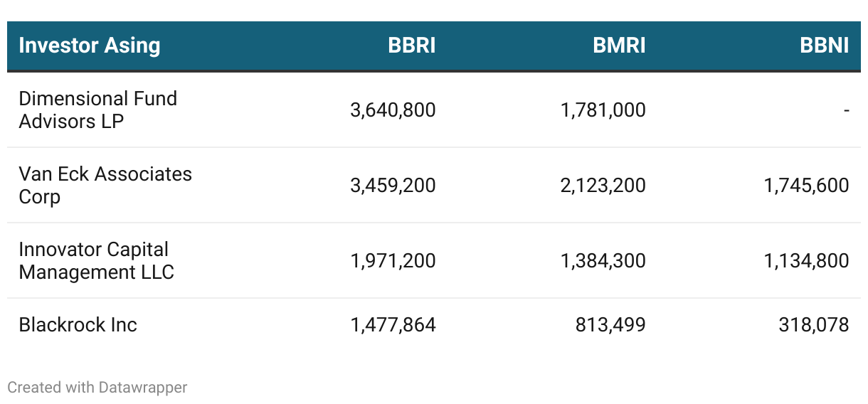Click BBNI value 1,745,600
This screenshot has height=404, width=868.
pos(807,186)
